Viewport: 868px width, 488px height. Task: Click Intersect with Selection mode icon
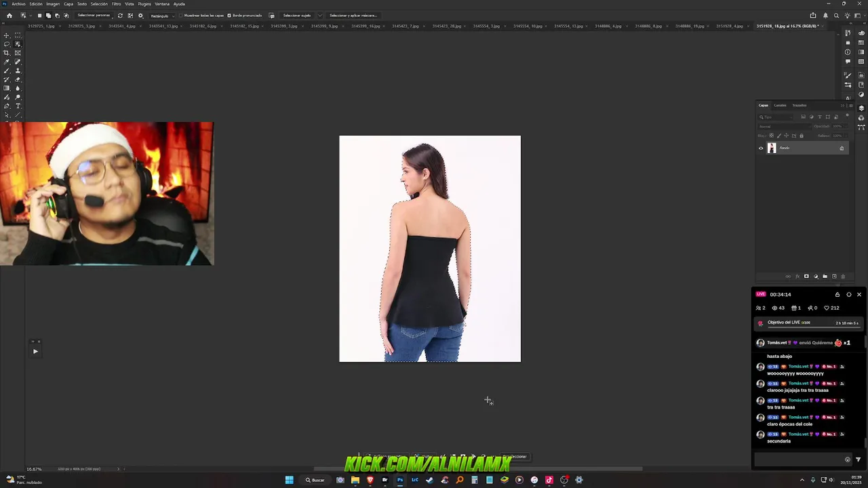pyautogui.click(x=66, y=16)
